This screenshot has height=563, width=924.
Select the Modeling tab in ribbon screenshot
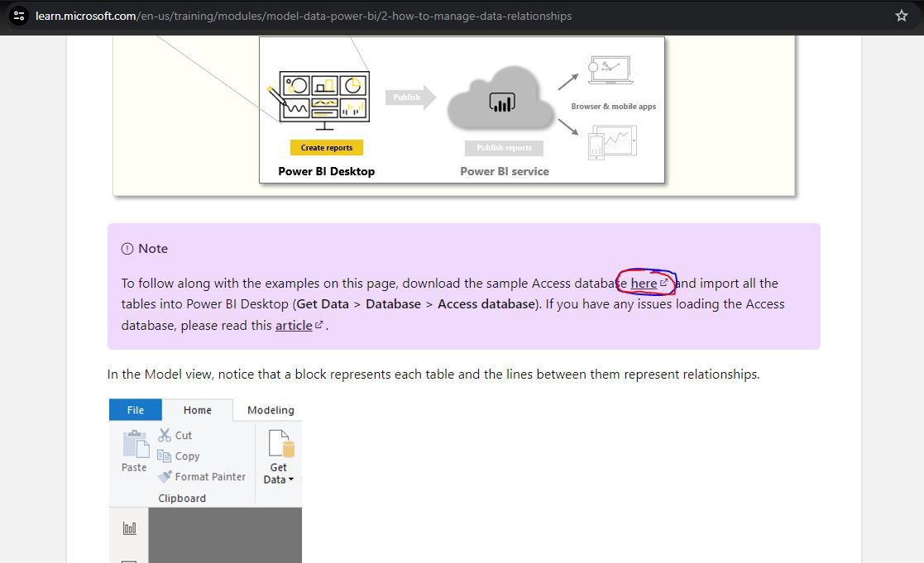[270, 410]
